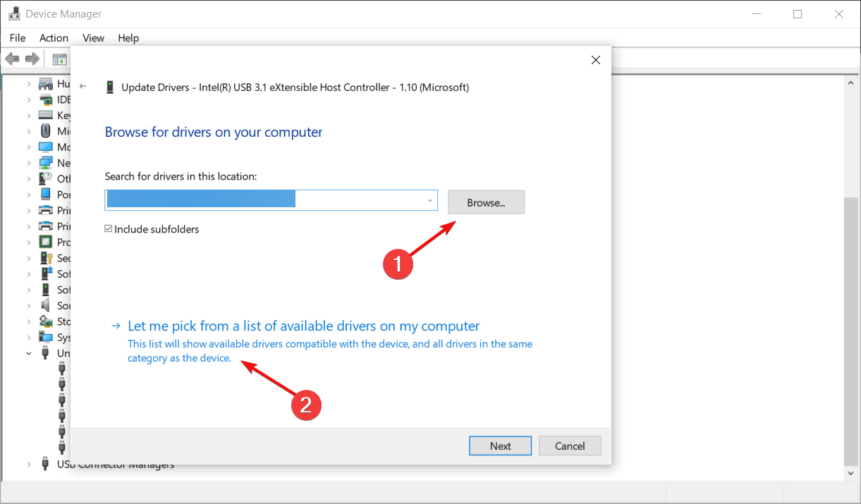
Task: Close the Update Drivers dialog
Action: pyautogui.click(x=596, y=60)
